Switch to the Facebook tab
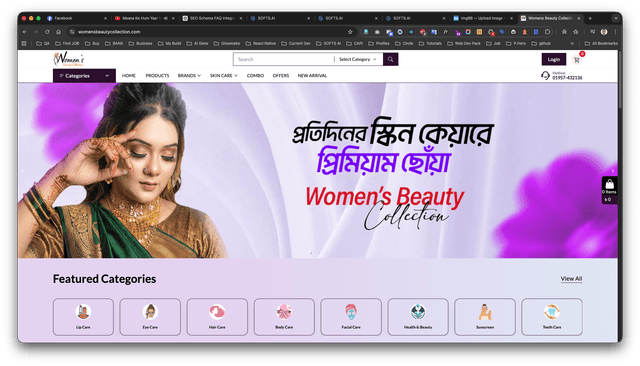Viewport: 640px width, 366px height. point(76,18)
